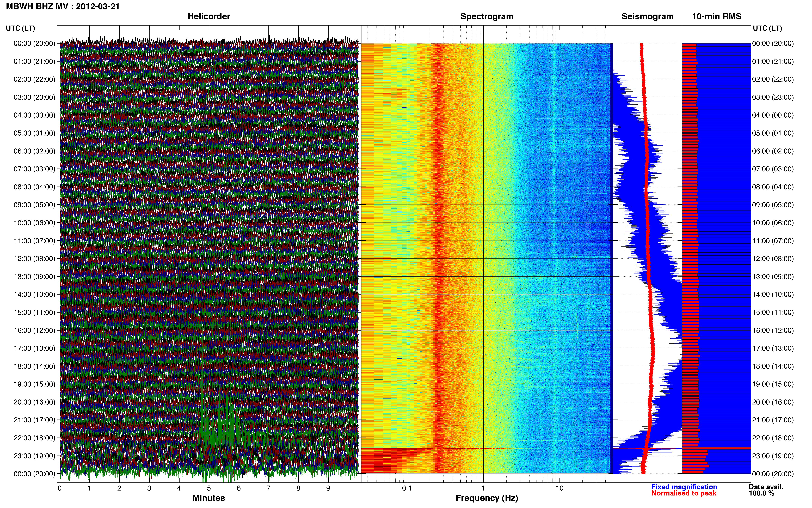
Task: Click 01:00 (21:00) on the RMS-side time axis
Action: 773,62
